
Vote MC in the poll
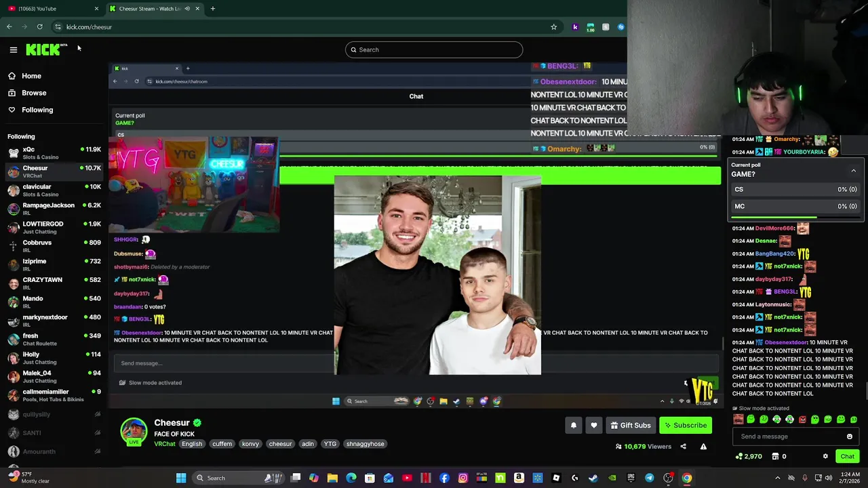point(795,206)
